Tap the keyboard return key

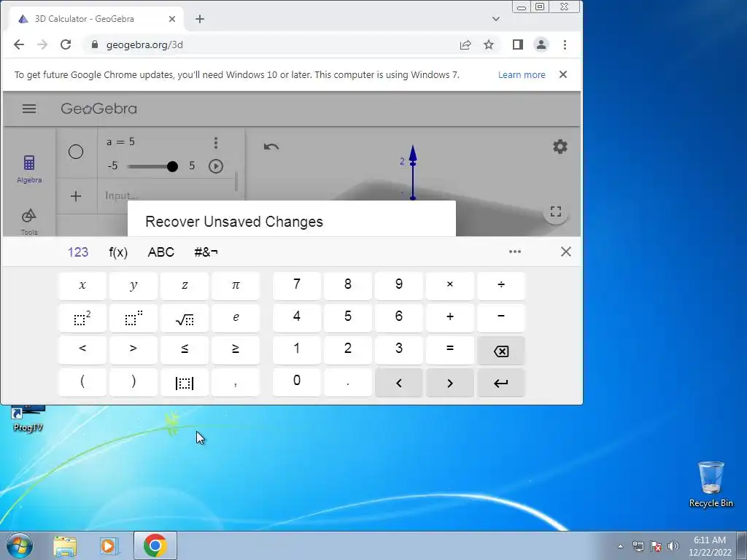tap(501, 382)
